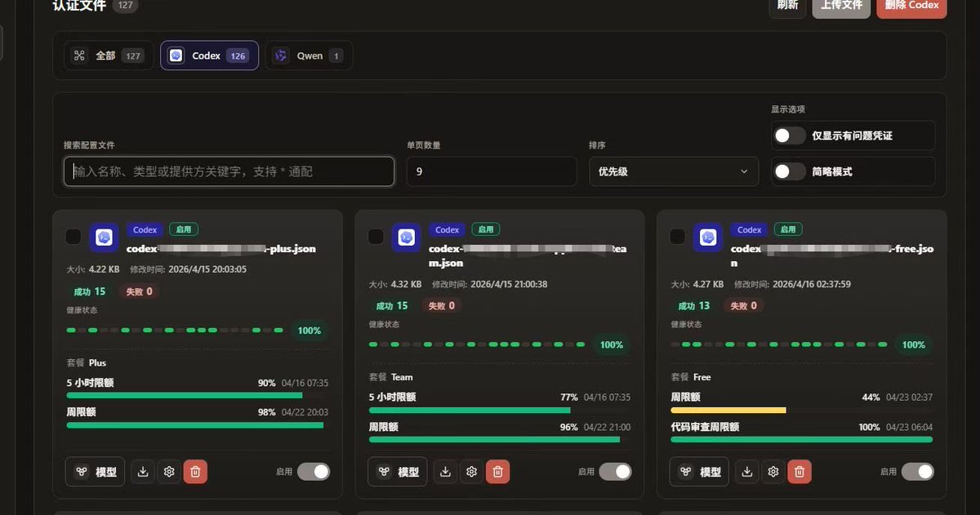Check the free.json card checkbox

(x=678, y=237)
